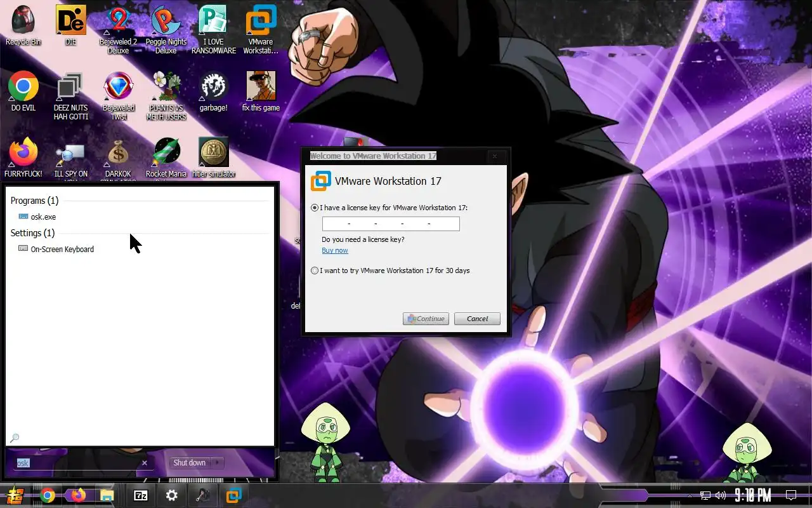The height and width of the screenshot is (508, 812).
Task: Clear the search text with X
Action: pos(144,463)
